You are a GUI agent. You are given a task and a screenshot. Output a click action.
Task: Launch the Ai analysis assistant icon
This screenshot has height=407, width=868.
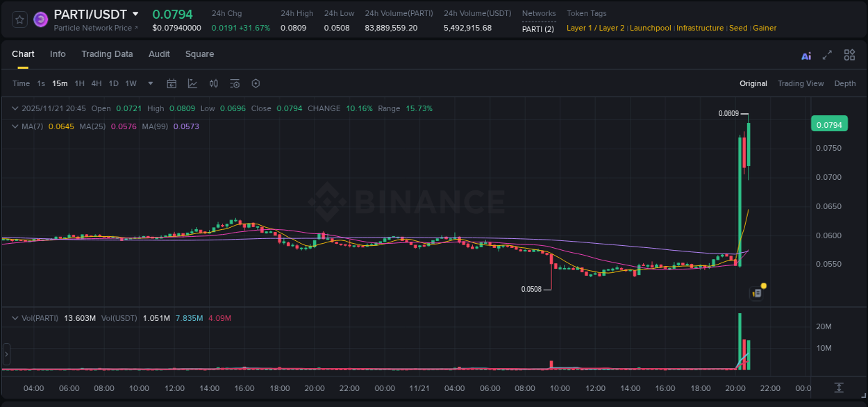pos(806,55)
